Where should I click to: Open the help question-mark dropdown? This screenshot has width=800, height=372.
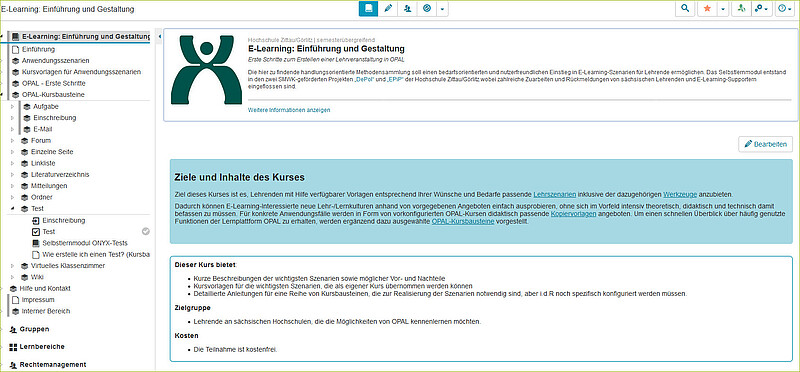pos(785,9)
